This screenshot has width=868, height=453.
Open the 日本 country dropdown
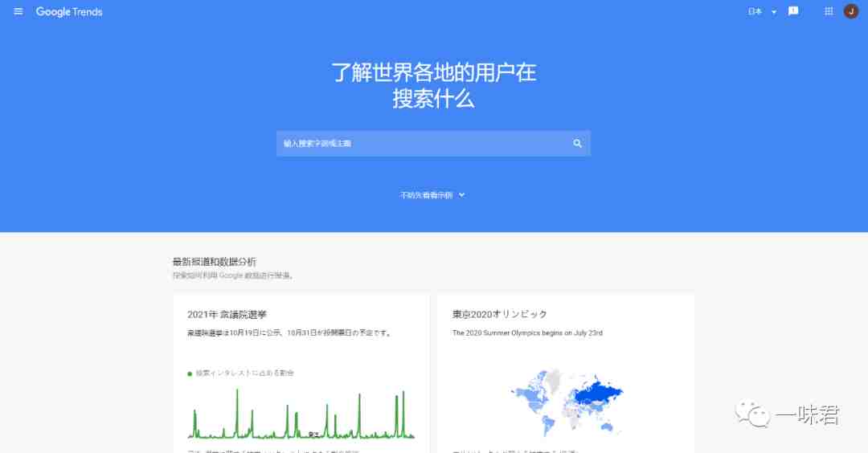click(x=762, y=11)
